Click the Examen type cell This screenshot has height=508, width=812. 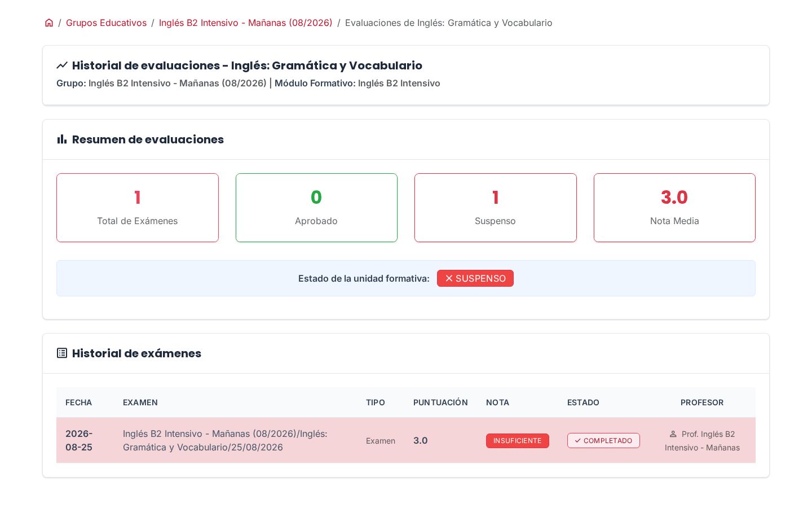[381, 441]
